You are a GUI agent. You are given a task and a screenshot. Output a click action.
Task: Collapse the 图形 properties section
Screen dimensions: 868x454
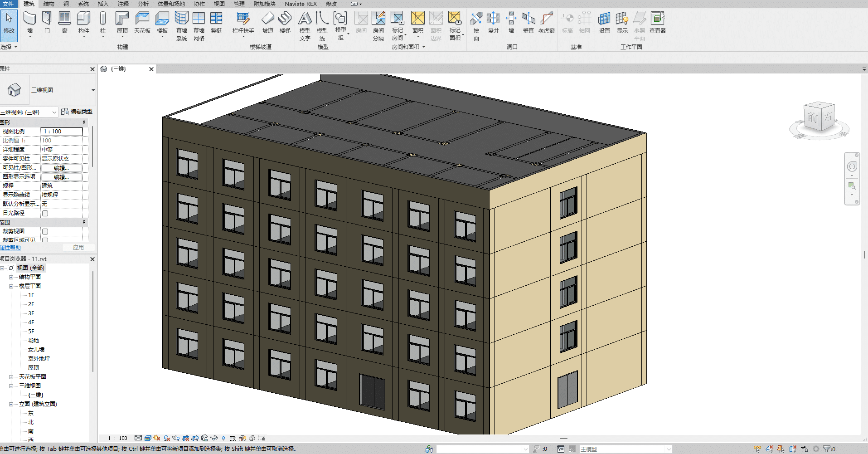[x=84, y=122]
